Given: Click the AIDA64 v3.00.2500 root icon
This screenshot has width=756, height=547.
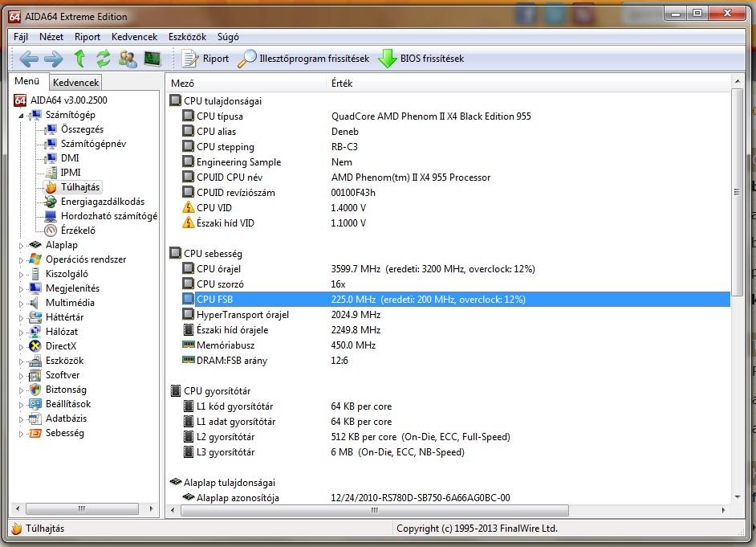Looking at the screenshot, I should [x=20, y=100].
